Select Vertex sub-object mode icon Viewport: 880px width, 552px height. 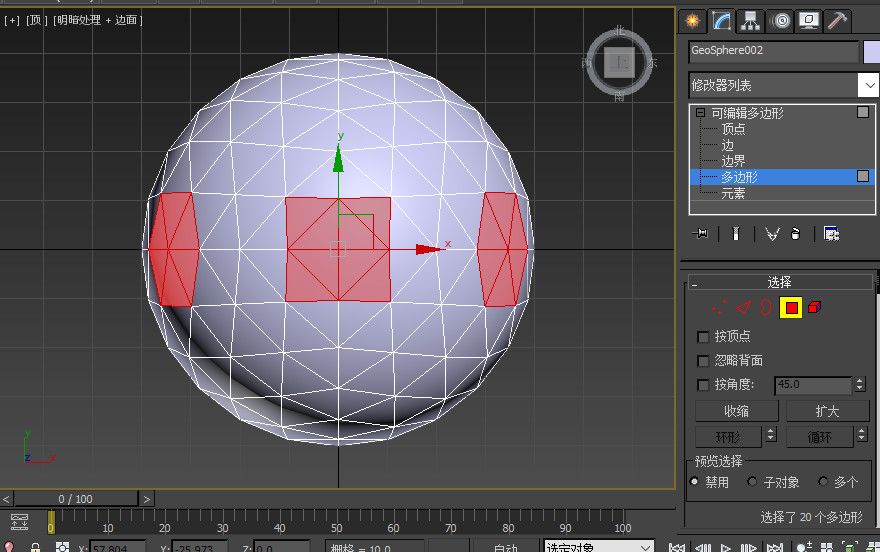pyautogui.click(x=717, y=308)
